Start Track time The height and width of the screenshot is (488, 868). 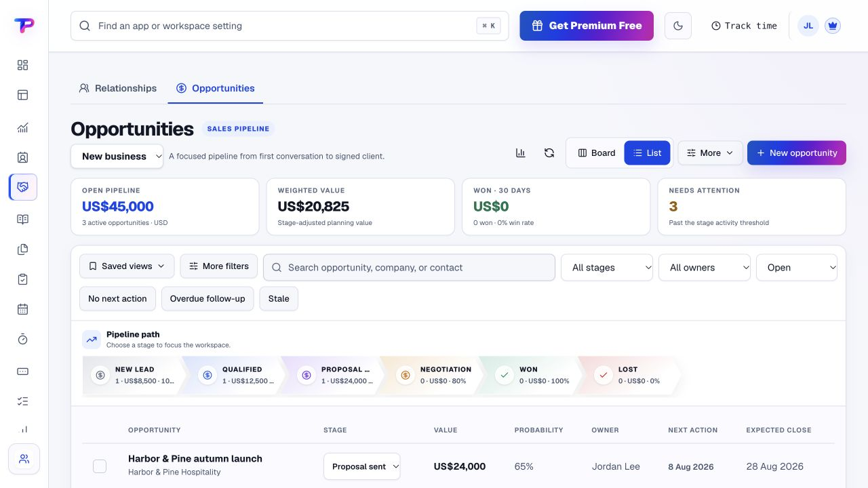tap(744, 26)
